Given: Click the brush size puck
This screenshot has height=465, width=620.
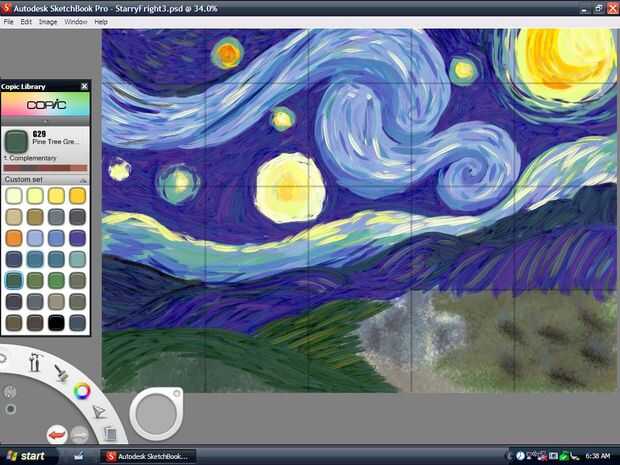Looking at the screenshot, I should (x=156, y=414).
